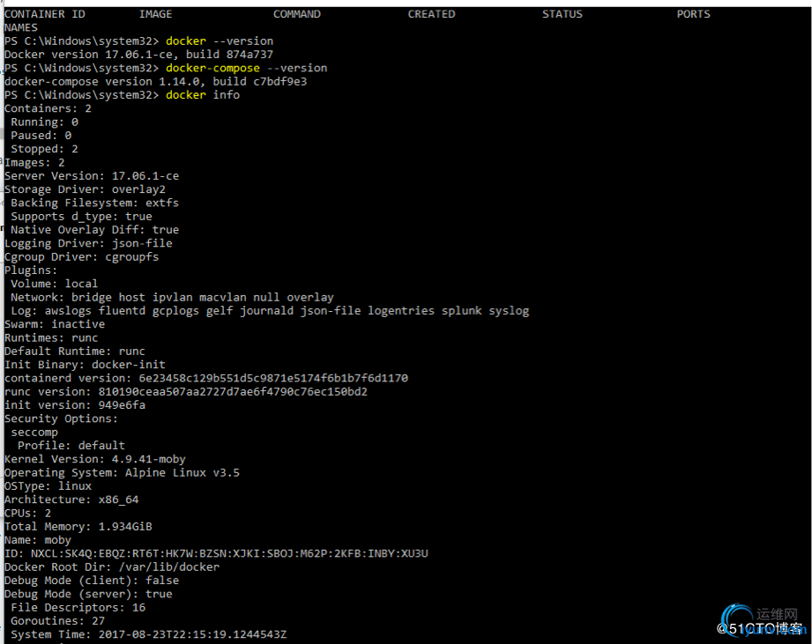Click the 'PORTS' column header
The width and height of the screenshot is (812, 644).
click(x=693, y=14)
